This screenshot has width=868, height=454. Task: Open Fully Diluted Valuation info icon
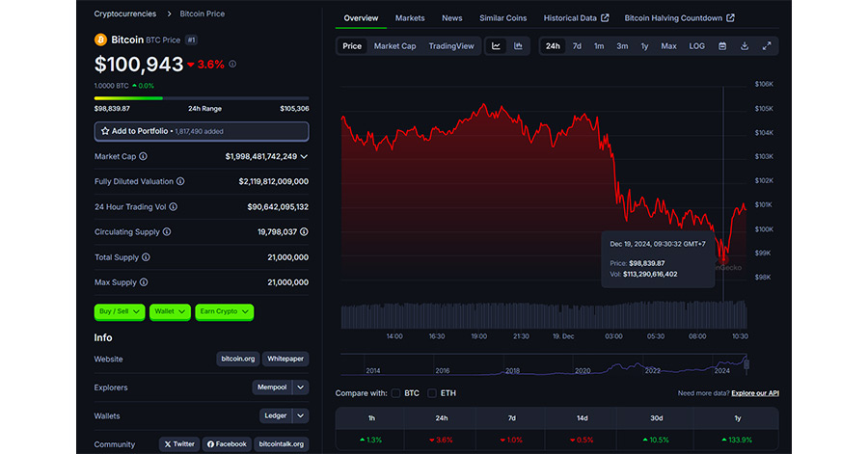pos(180,181)
